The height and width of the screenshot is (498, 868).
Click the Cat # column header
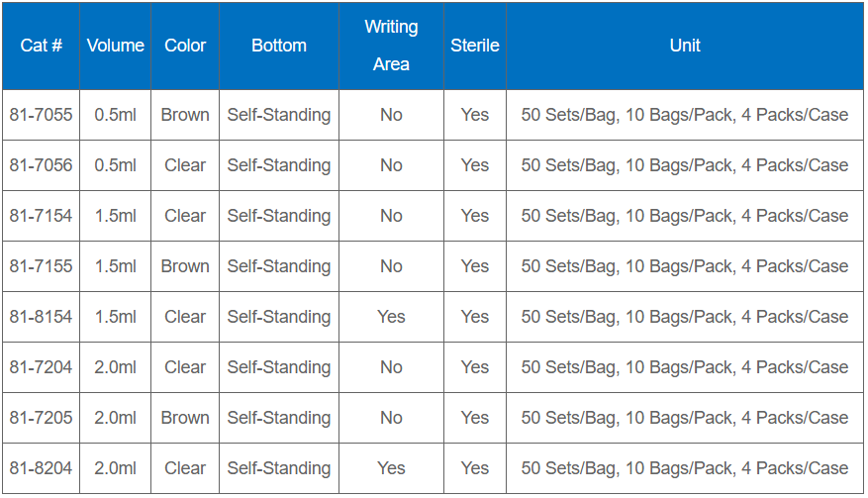click(x=41, y=46)
